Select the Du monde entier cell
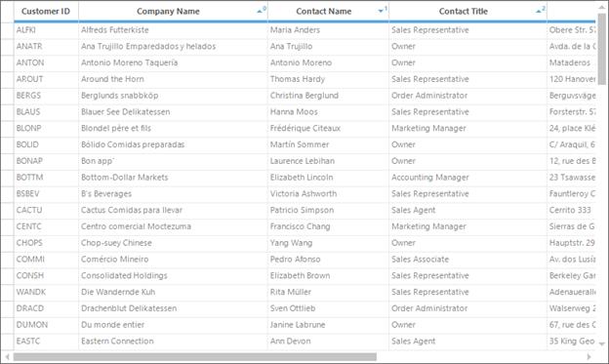This screenshot has height=364, width=609. click(173, 325)
